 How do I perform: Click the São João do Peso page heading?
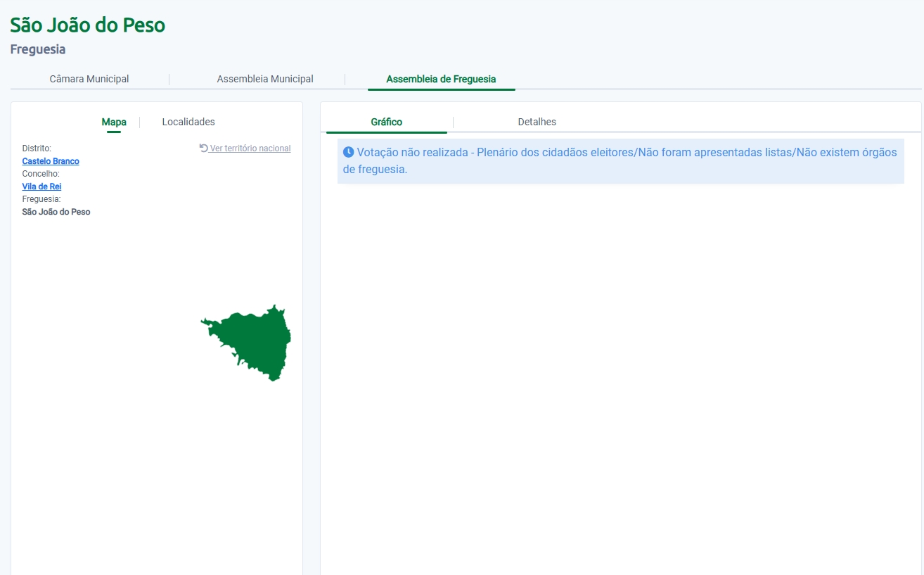click(88, 25)
